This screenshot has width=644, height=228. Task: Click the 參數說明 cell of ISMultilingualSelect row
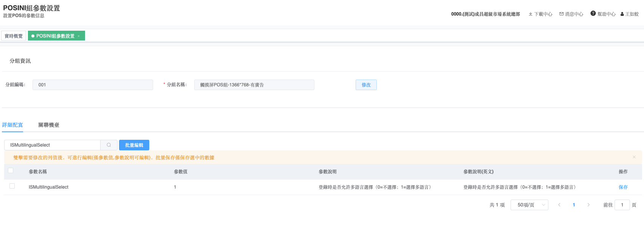click(375, 187)
